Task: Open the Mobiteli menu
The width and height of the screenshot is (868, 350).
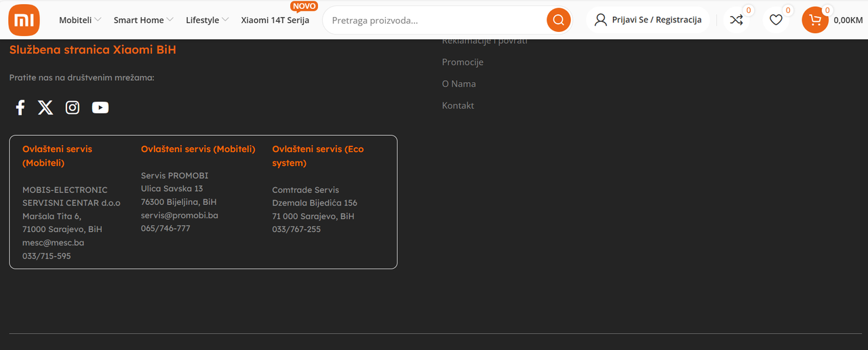Action: click(75, 20)
